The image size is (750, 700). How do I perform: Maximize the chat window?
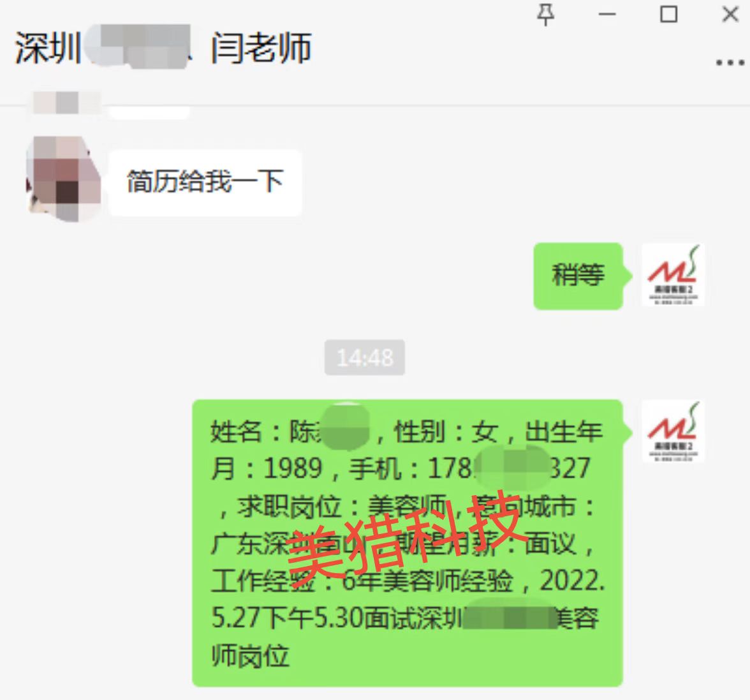click(x=668, y=14)
